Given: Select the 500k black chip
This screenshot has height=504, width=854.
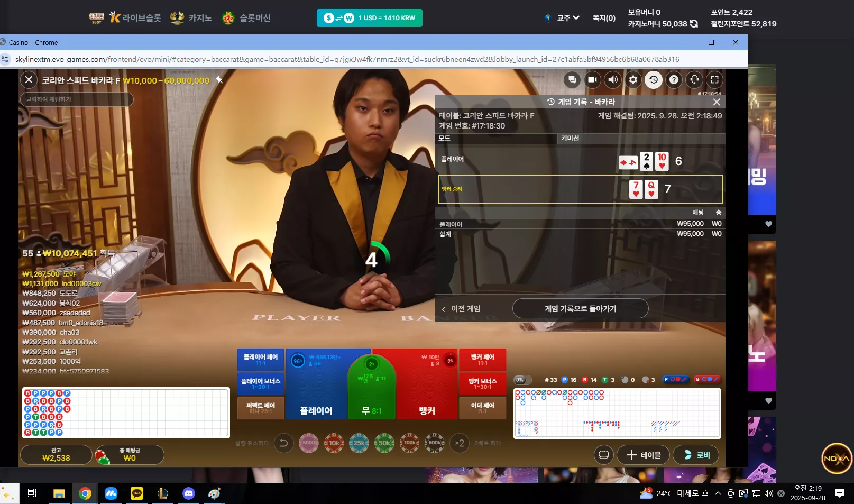Looking at the screenshot, I should [435, 443].
